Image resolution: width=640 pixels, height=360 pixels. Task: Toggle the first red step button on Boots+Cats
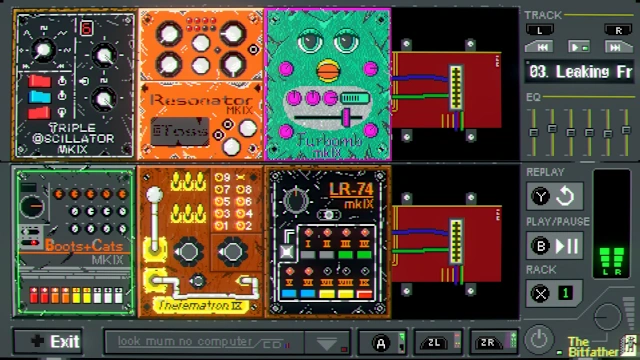point(33,295)
